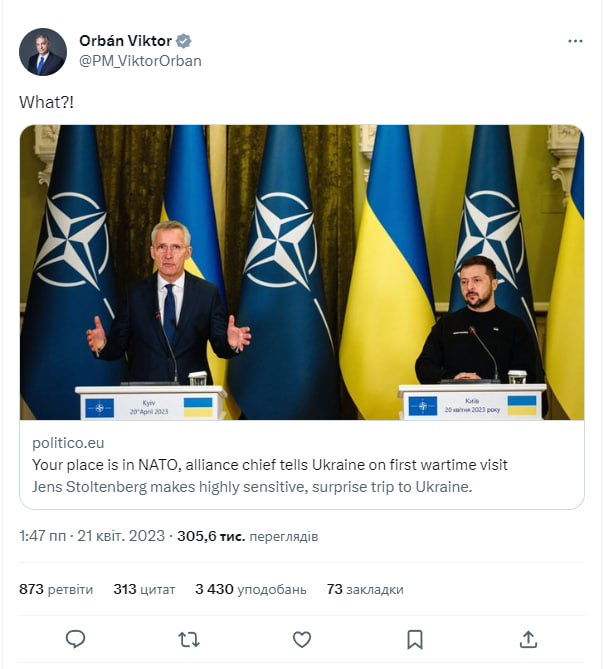This screenshot has width=604, height=669.
Task: Click the reply speech bubble icon
Action: [76, 639]
